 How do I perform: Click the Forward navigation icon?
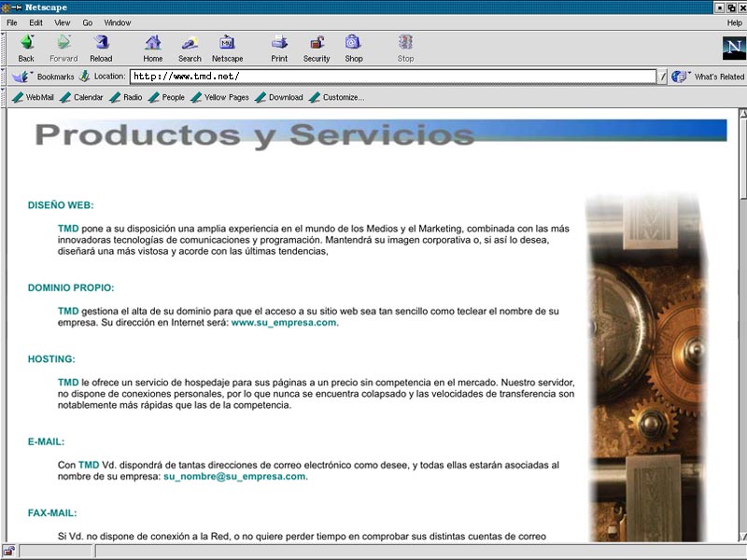coord(63,42)
